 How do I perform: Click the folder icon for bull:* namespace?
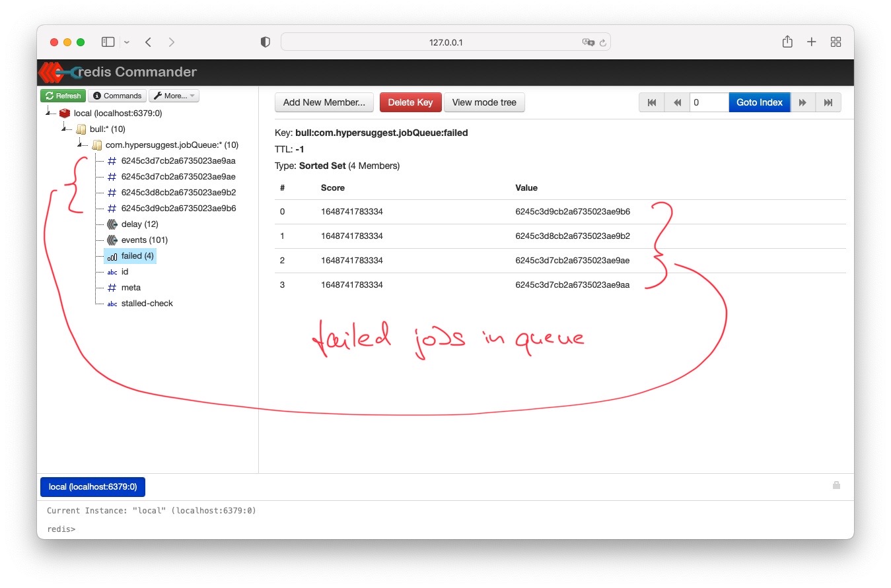[x=80, y=129]
